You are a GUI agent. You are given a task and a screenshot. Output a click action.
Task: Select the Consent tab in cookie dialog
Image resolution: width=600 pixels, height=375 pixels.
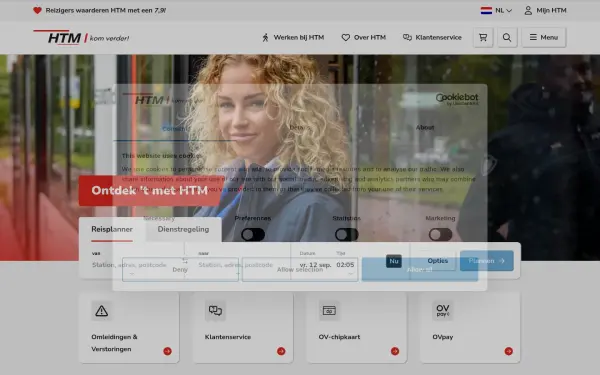[x=175, y=129]
